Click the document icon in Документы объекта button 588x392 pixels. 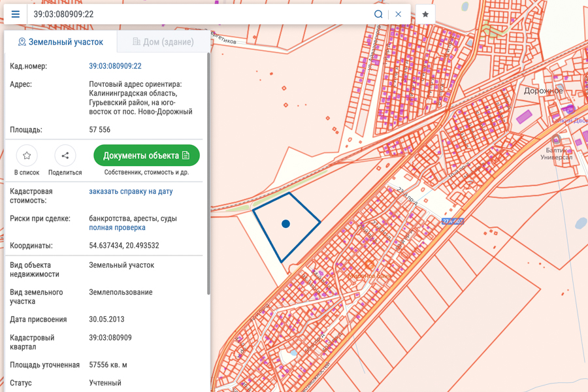tap(186, 155)
